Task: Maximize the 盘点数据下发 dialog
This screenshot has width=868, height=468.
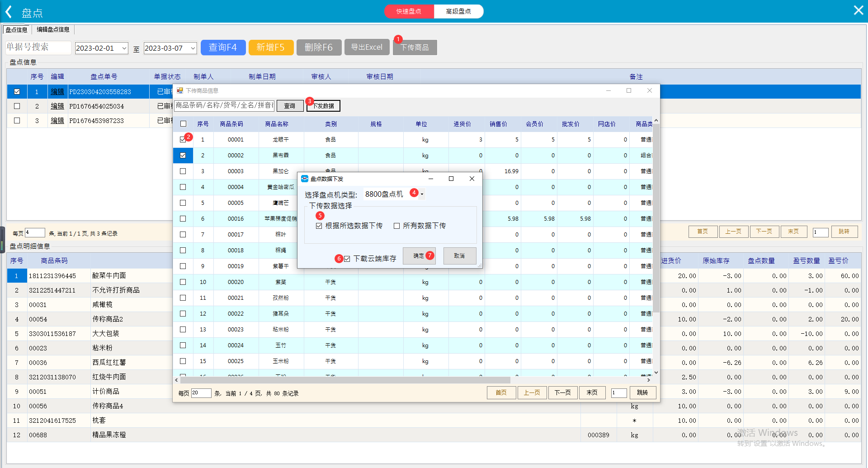Action: pos(451,179)
